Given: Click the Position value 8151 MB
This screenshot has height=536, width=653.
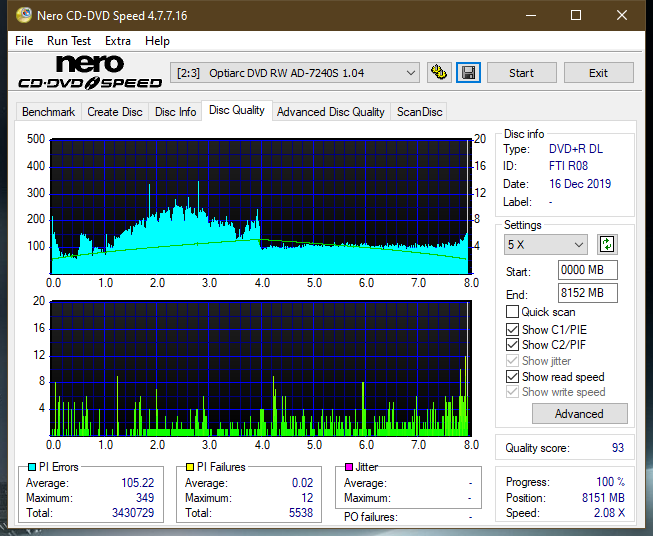Looking at the screenshot, I should (x=603, y=498).
